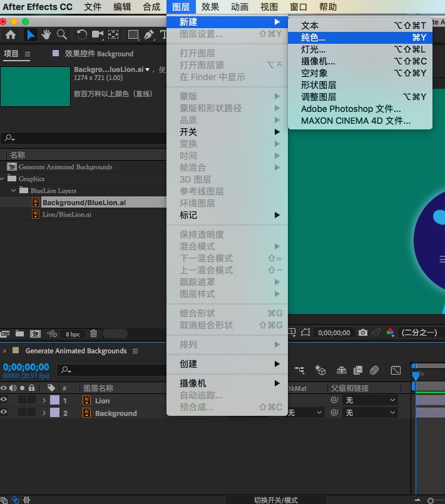Toggle the lock box for Lion layer
The image size is (445, 504).
pos(31,400)
